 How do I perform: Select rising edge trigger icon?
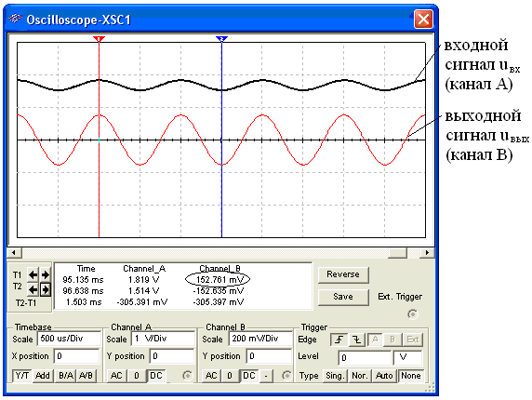339,340
